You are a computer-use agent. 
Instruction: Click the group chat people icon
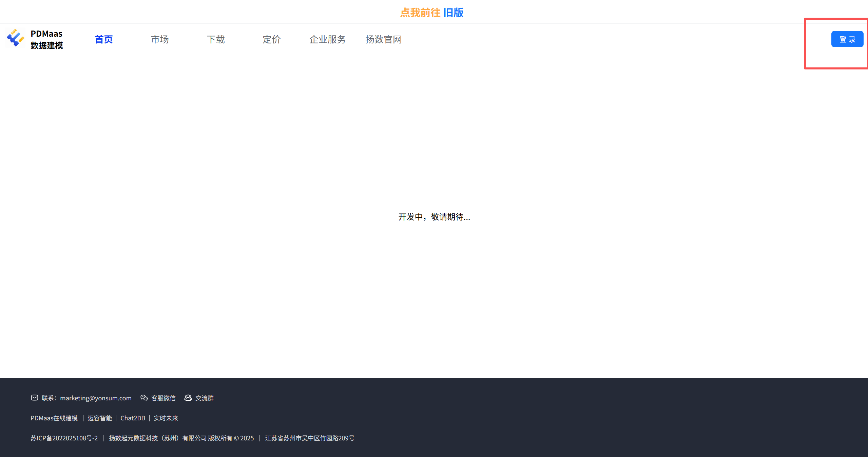(188, 398)
